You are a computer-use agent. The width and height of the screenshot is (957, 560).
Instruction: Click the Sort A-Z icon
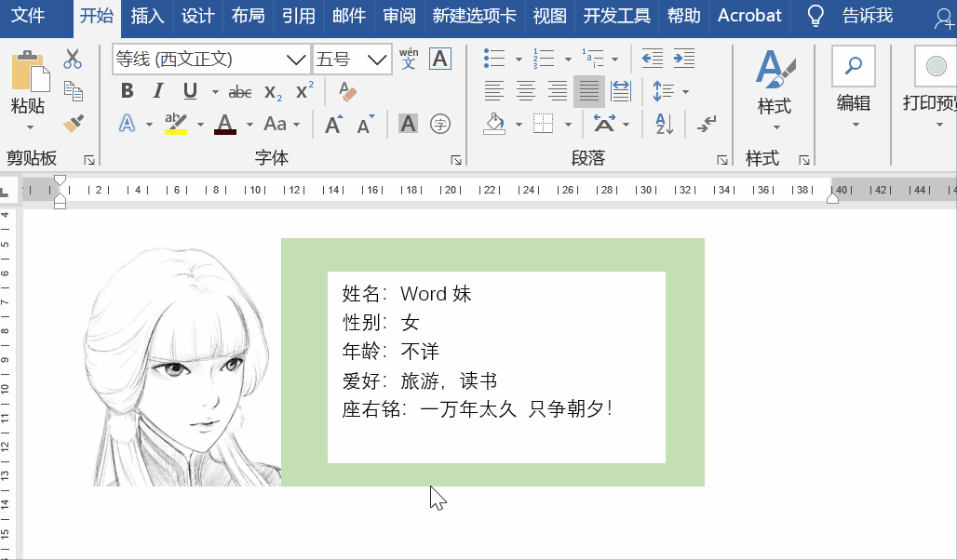click(664, 124)
